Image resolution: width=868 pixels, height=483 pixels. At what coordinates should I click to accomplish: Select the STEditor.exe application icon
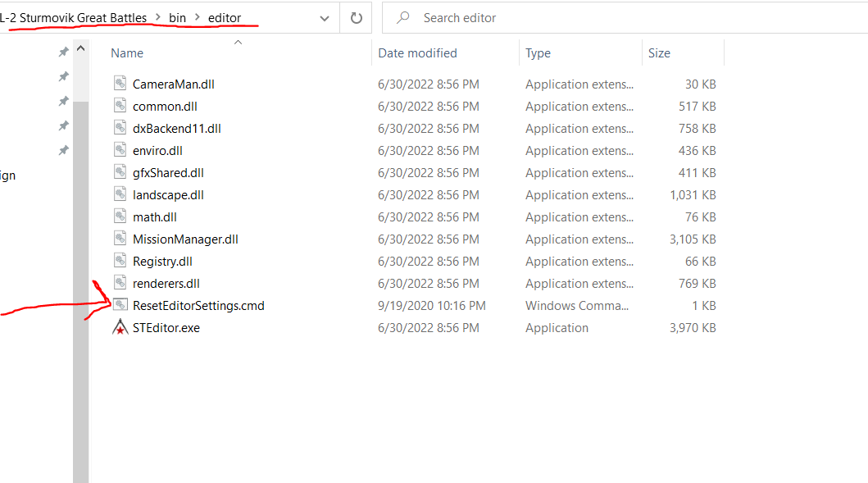[x=120, y=327]
